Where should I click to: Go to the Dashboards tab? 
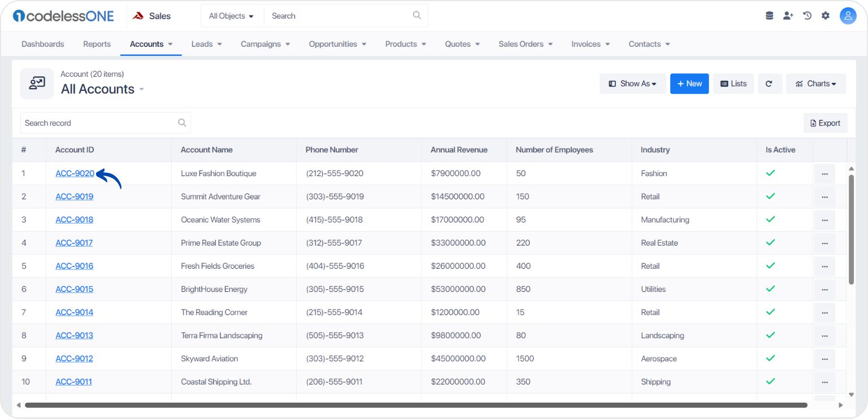point(43,44)
